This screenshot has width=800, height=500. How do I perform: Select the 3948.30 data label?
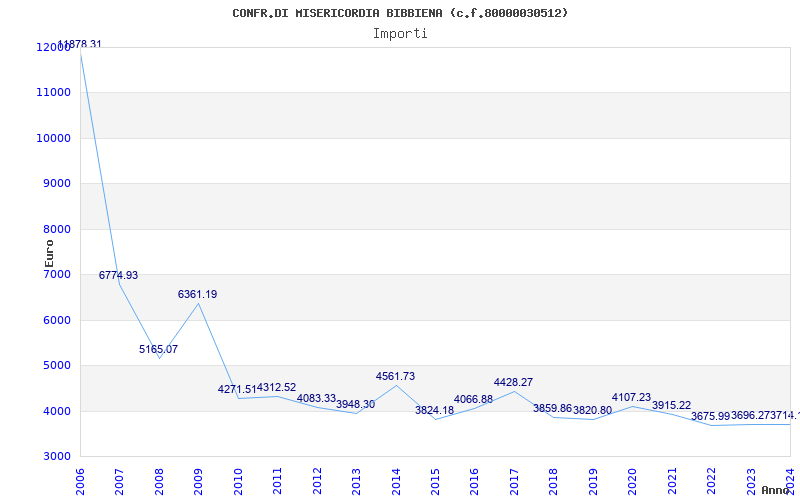[356, 405]
